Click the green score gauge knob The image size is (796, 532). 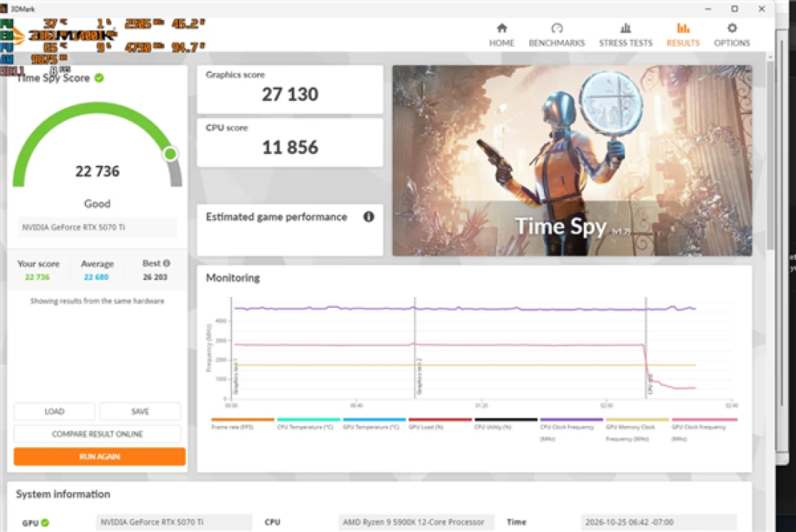pos(170,153)
